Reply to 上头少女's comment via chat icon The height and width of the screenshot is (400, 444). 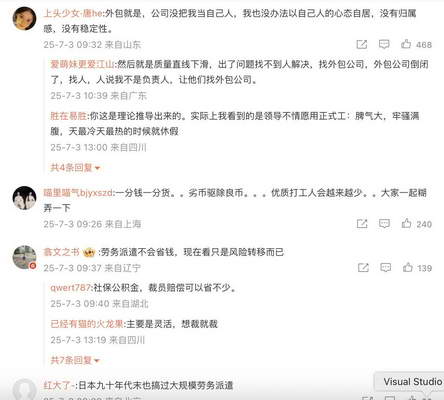[384, 44]
